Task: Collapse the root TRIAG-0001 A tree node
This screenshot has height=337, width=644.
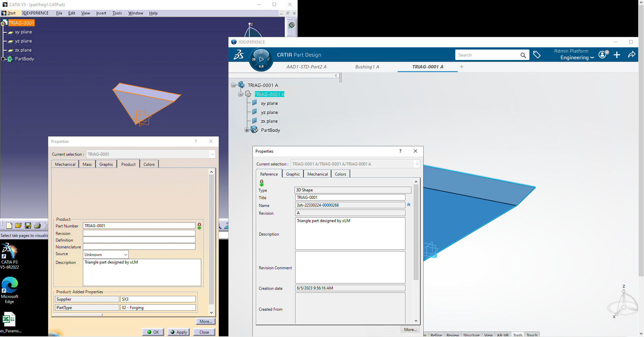Action: tap(233, 85)
